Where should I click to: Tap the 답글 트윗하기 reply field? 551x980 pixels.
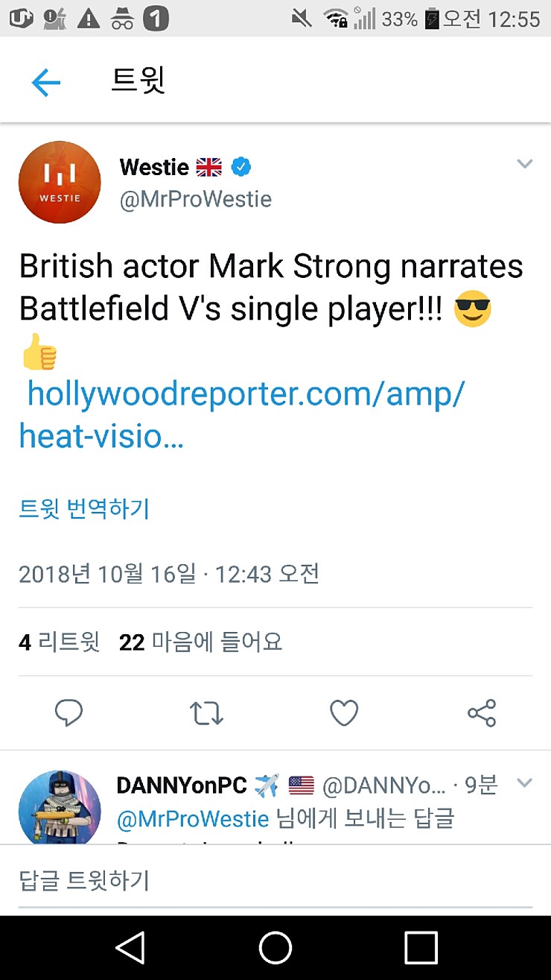(x=275, y=881)
